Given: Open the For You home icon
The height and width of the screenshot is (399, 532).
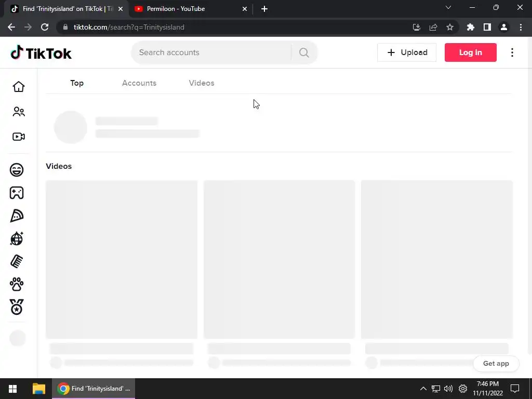Looking at the screenshot, I should pyautogui.click(x=19, y=87).
